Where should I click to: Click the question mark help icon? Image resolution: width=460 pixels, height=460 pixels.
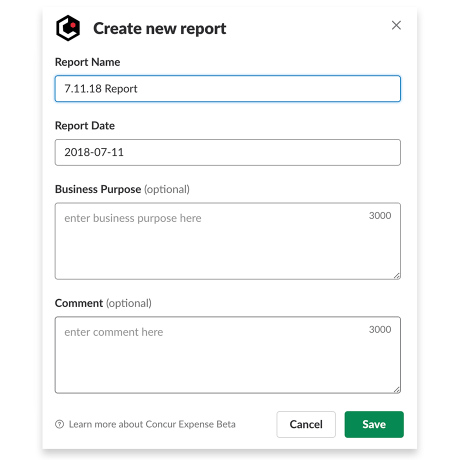pos(59,424)
